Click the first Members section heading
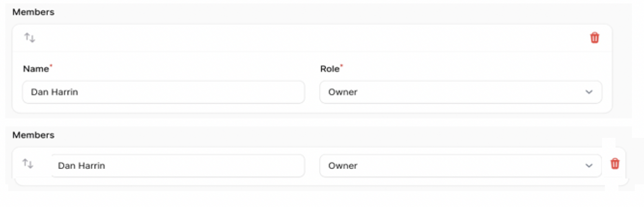644x207 pixels. [33, 13]
